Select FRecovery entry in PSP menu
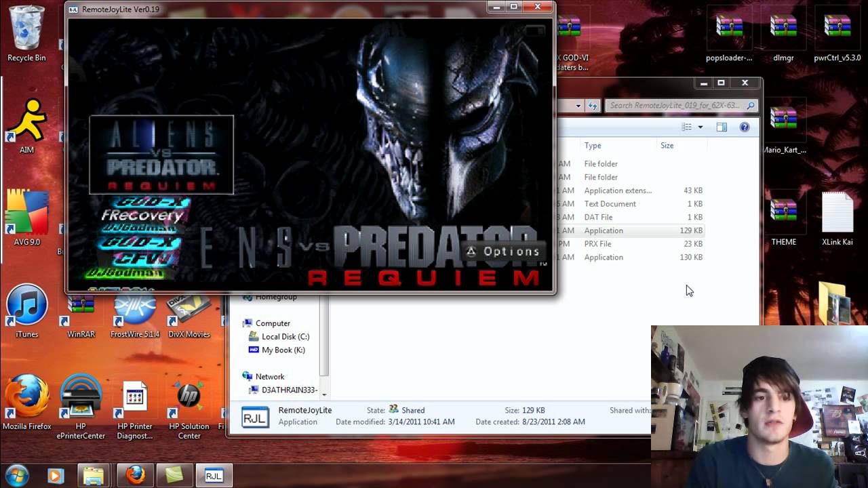Viewport: 868px width, 488px height. pyautogui.click(x=142, y=216)
